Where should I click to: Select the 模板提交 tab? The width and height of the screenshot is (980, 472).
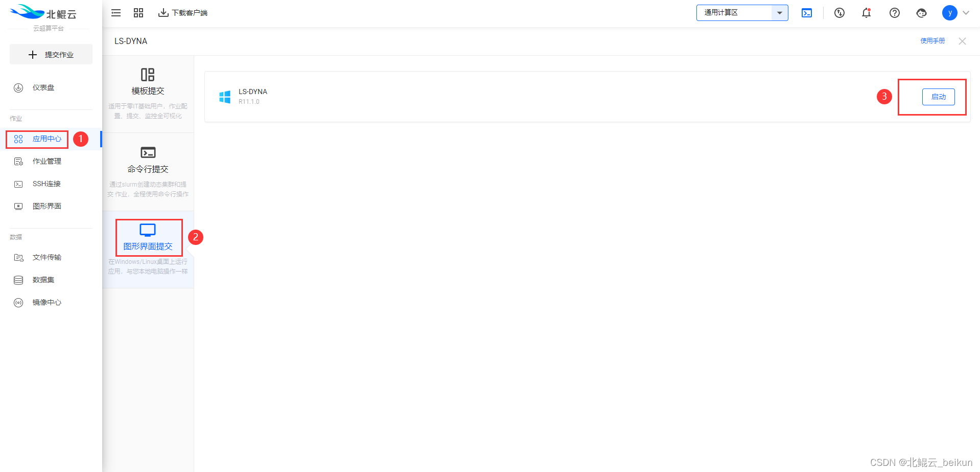(148, 94)
